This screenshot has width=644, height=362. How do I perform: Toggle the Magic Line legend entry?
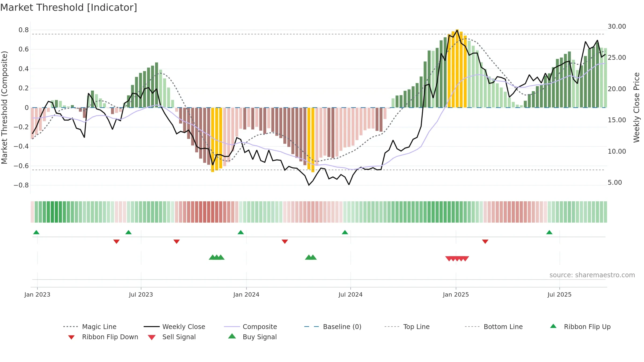point(90,327)
